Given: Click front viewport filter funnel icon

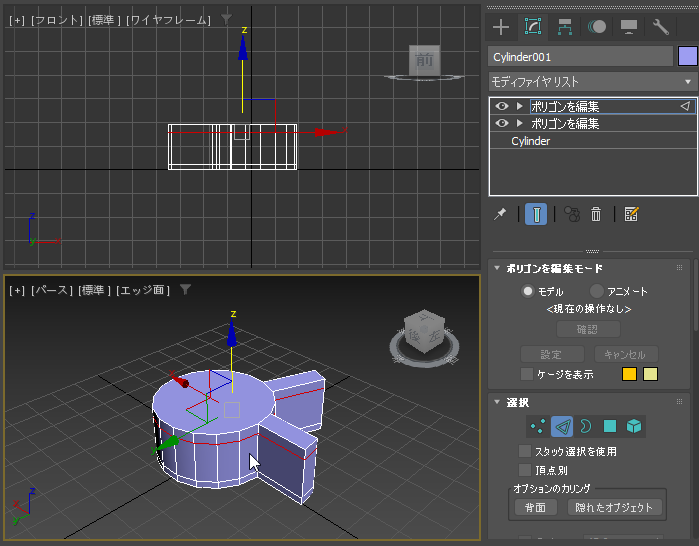Looking at the screenshot, I should [226, 19].
